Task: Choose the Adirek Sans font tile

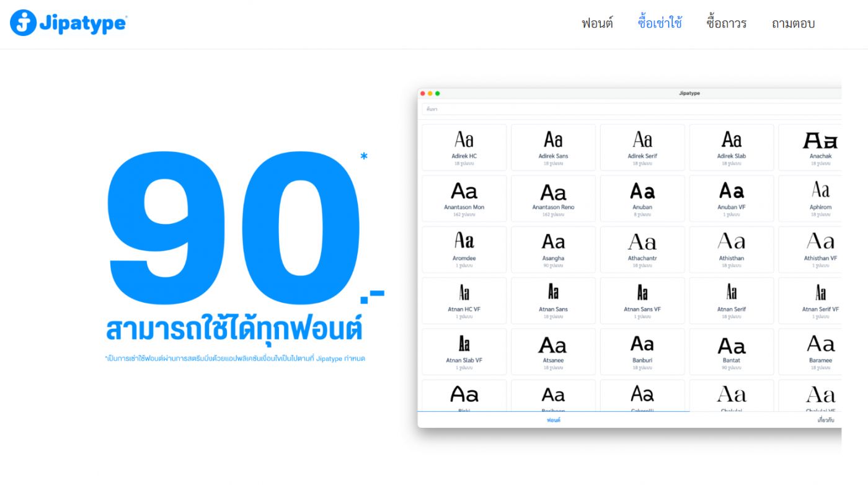Action: (553, 147)
